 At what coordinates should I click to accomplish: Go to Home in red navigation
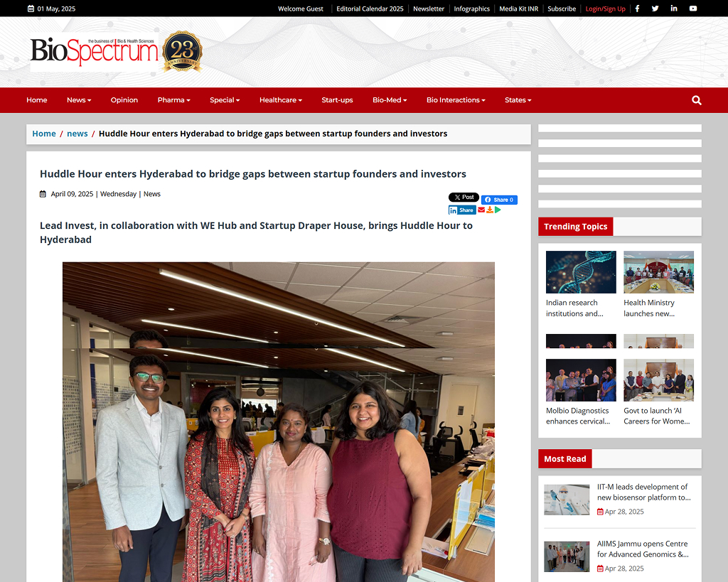[37, 100]
